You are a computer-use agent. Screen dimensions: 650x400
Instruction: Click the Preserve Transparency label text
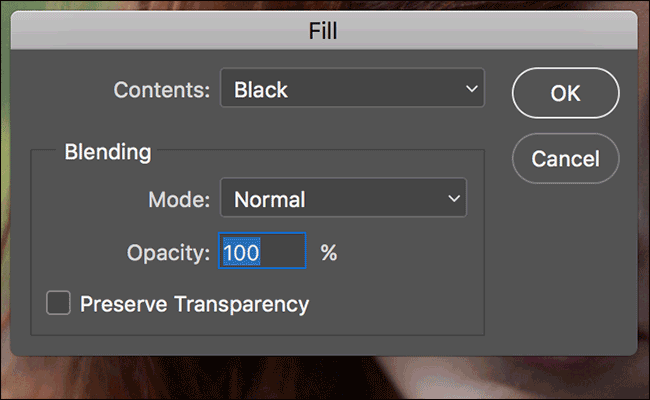tap(194, 303)
